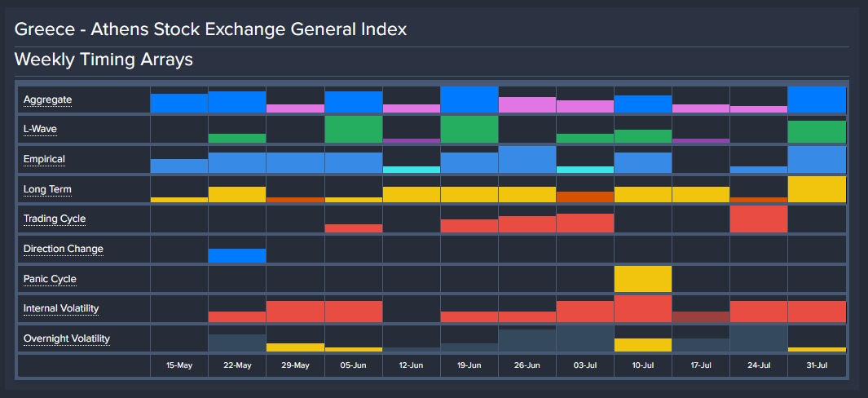
Task: Select the 26-Jun date column header
Action: pyautogui.click(x=527, y=366)
